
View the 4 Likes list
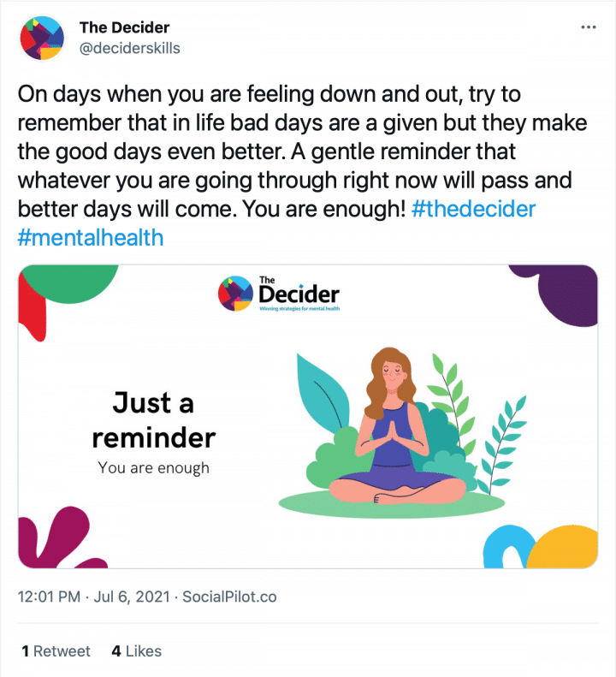pos(136,651)
